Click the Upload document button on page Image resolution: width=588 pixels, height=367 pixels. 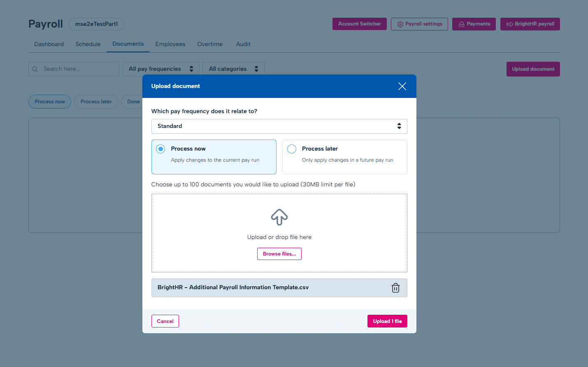pyautogui.click(x=533, y=69)
